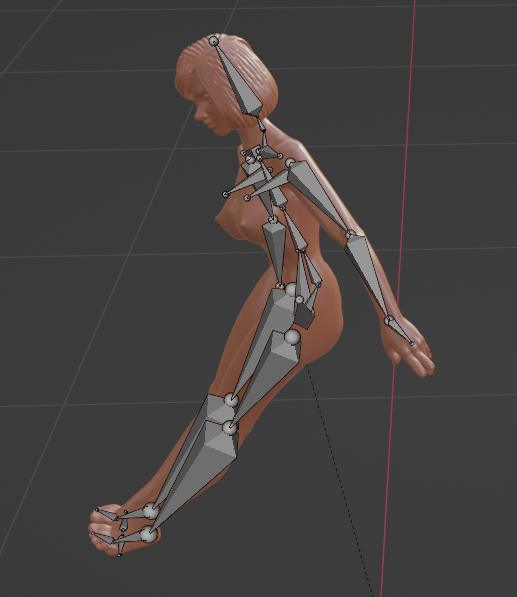This screenshot has width=517, height=597.
Task: Click the upper knee joint sphere
Action: click(x=231, y=400)
